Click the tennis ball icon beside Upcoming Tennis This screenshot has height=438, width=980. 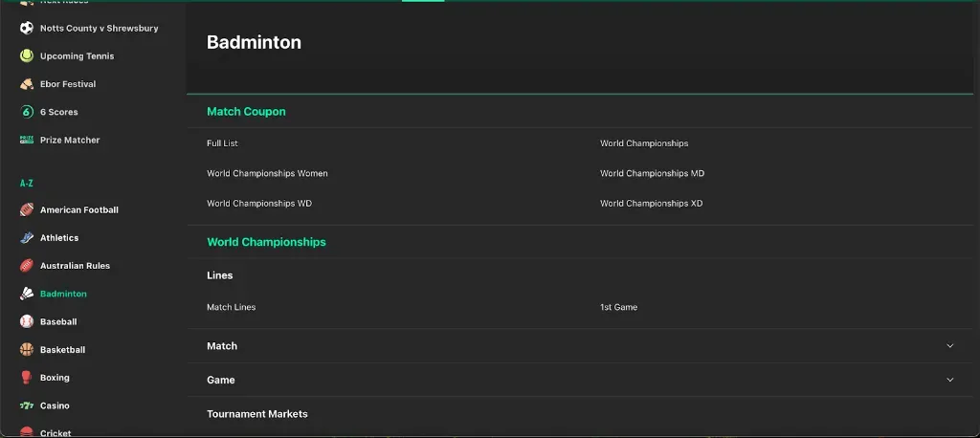point(27,56)
